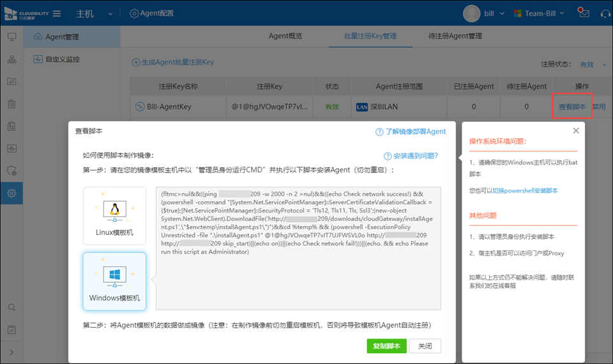Screen dimensions: 613x364
Task: Open the topology icon in left sidebar
Action: pyautogui.click(x=11, y=59)
